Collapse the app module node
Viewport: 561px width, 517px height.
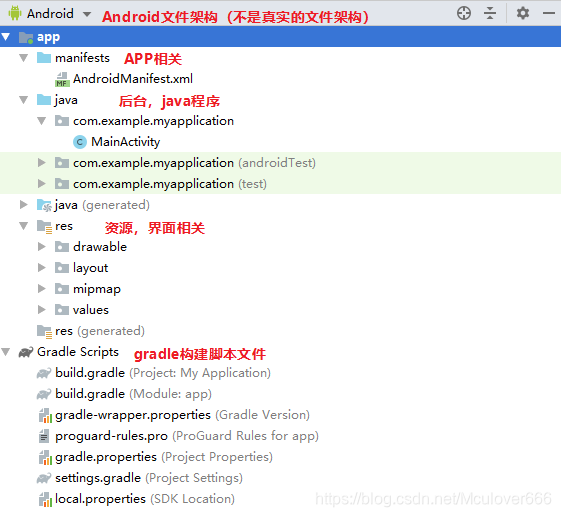[6, 36]
